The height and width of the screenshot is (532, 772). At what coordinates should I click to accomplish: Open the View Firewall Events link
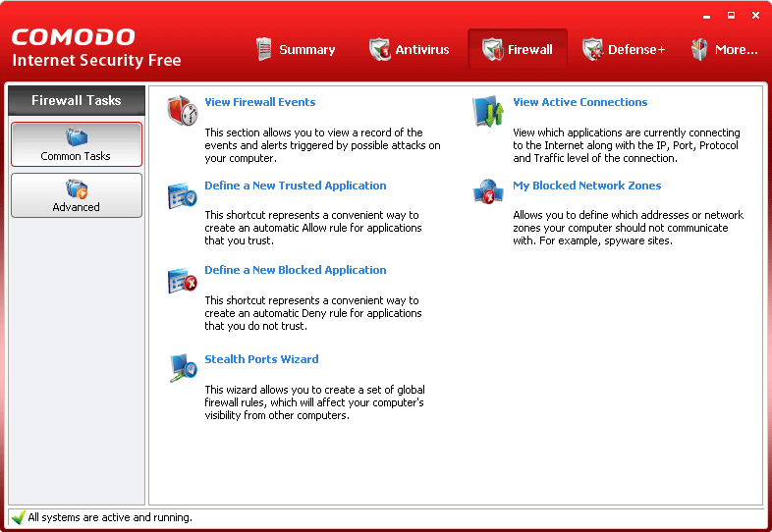260,102
